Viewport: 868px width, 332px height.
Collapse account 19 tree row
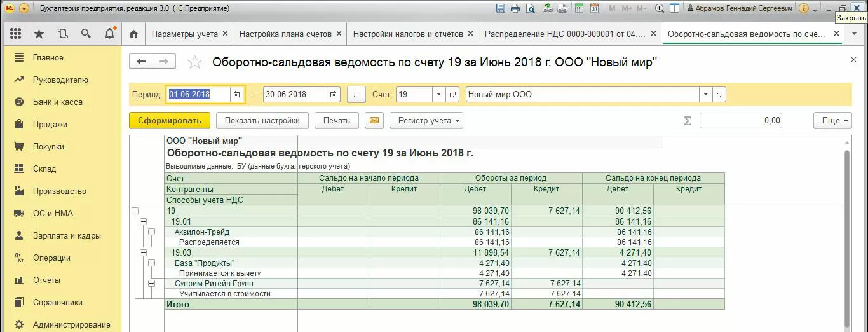pos(135,211)
